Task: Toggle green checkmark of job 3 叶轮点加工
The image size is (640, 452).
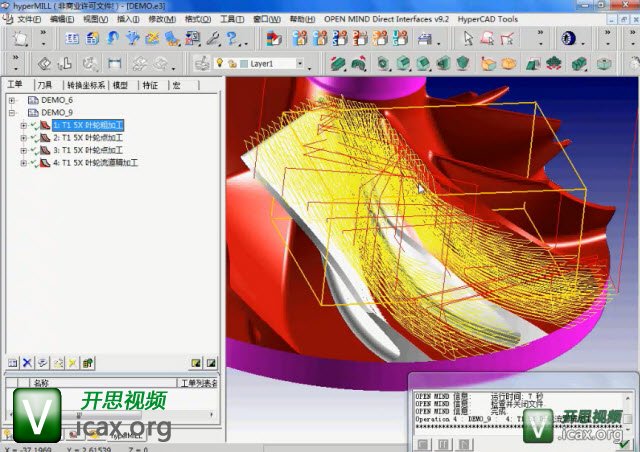Action: coord(34,149)
